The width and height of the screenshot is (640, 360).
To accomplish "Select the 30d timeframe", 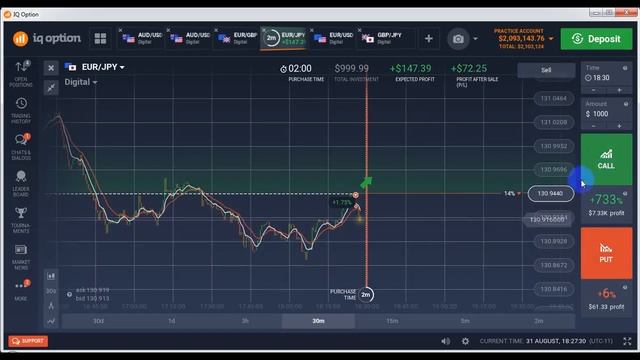I will [98, 321].
